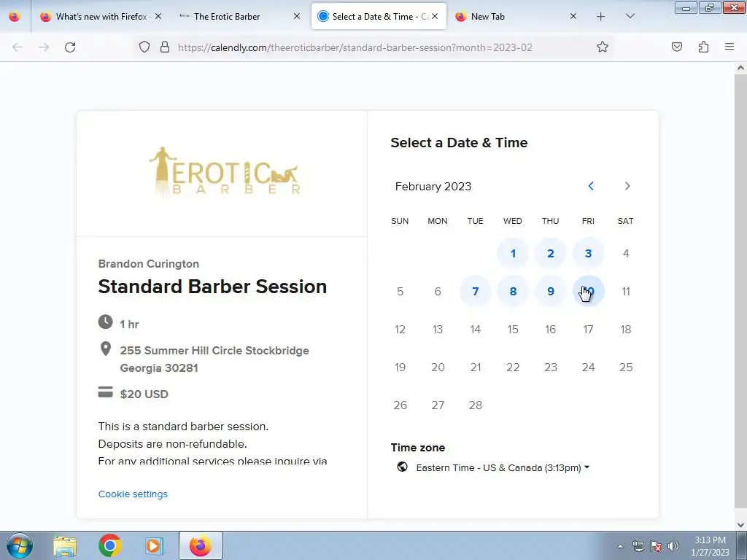The image size is (747, 560).
Task: Open Firefox hamburger application menu
Action: click(729, 47)
